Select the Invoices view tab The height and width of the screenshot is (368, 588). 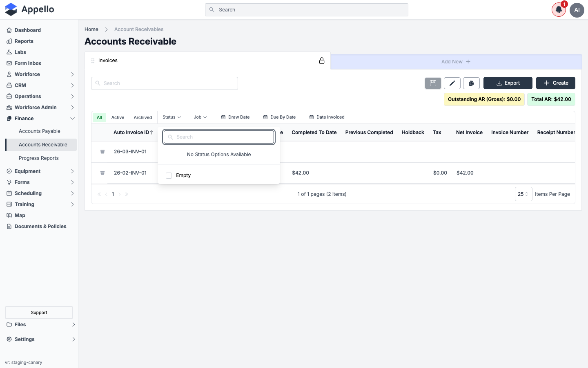tap(207, 61)
